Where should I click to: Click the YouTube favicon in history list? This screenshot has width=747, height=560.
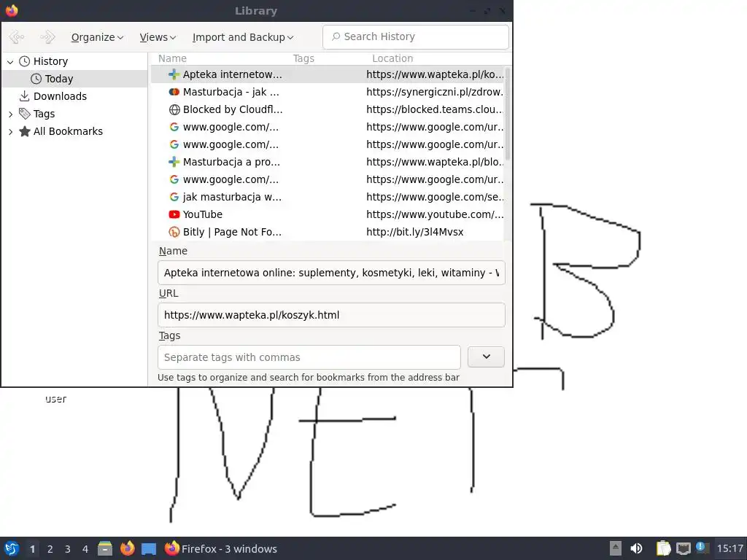point(174,215)
